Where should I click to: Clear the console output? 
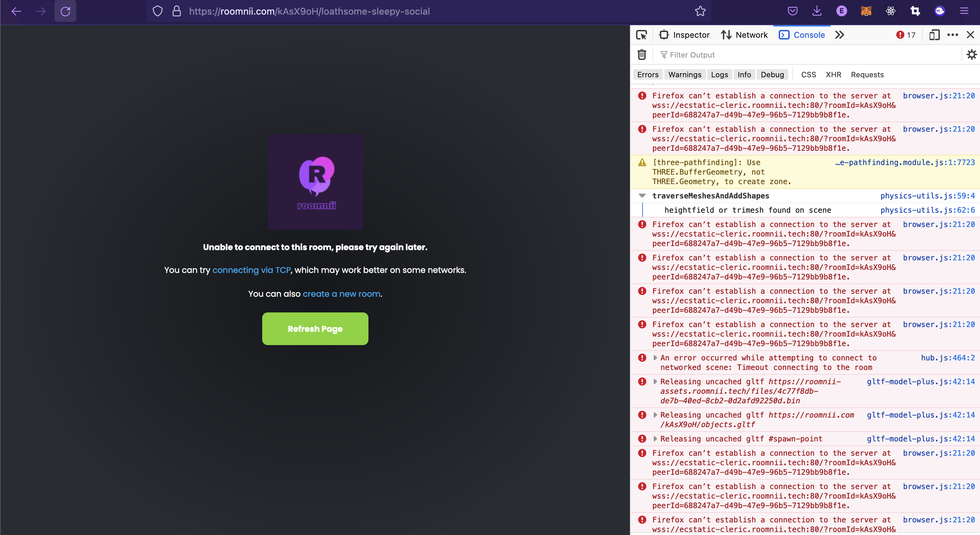coord(642,55)
